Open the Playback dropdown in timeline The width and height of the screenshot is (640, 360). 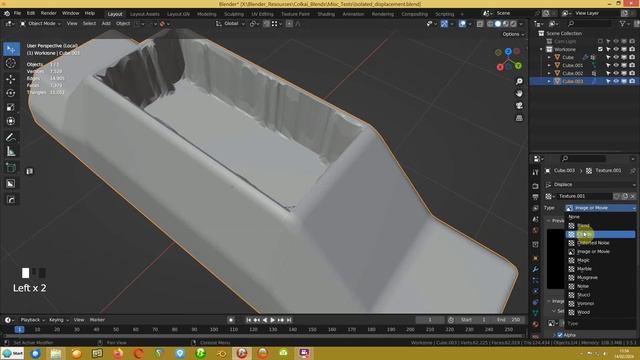tap(33, 320)
